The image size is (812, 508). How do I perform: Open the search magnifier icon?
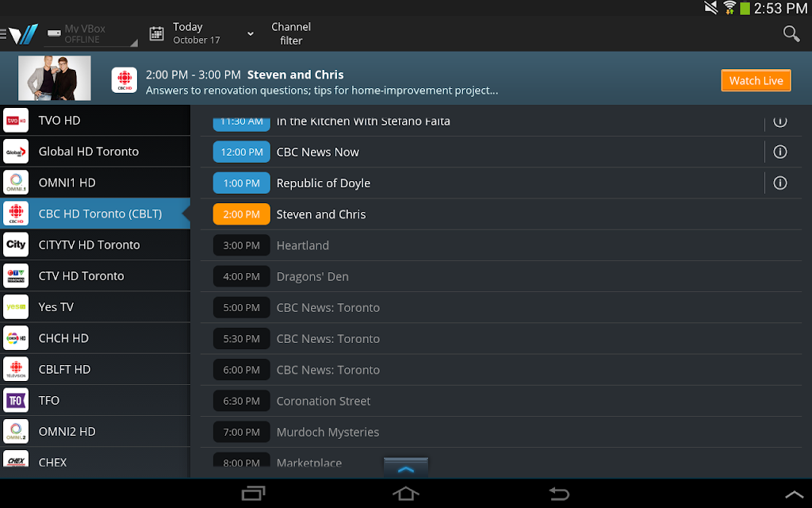coord(791,33)
